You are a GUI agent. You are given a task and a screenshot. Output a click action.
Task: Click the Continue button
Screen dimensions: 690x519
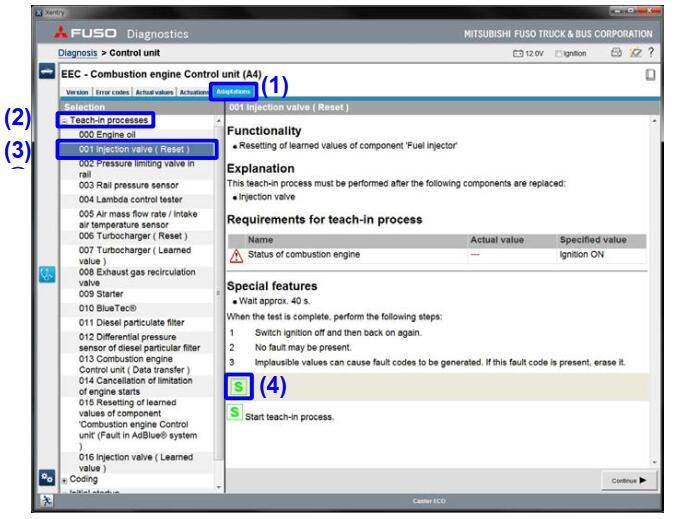point(629,480)
